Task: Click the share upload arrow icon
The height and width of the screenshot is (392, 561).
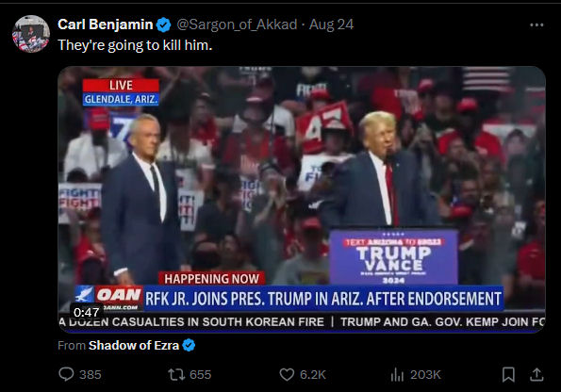Action: 536,374
